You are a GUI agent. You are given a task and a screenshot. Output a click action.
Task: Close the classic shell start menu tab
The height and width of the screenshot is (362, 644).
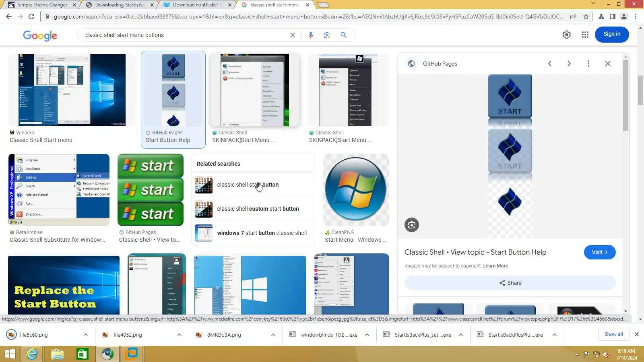point(308,5)
